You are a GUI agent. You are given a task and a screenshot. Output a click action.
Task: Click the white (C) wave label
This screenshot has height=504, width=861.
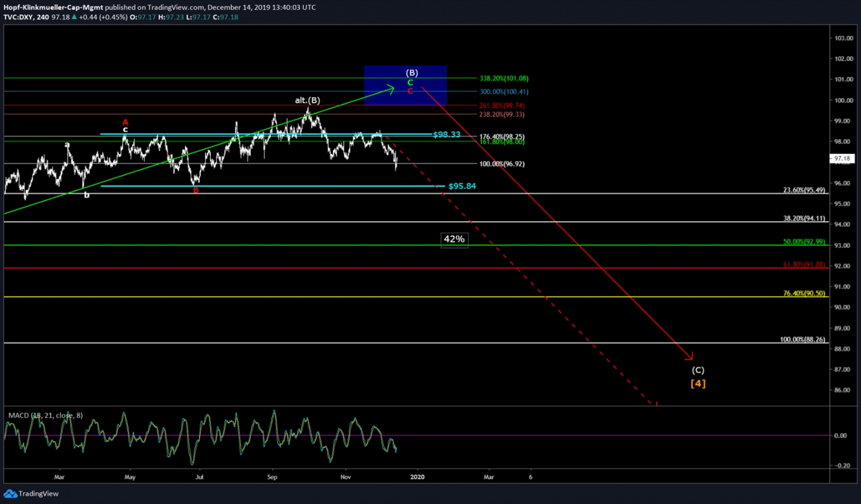(x=698, y=370)
